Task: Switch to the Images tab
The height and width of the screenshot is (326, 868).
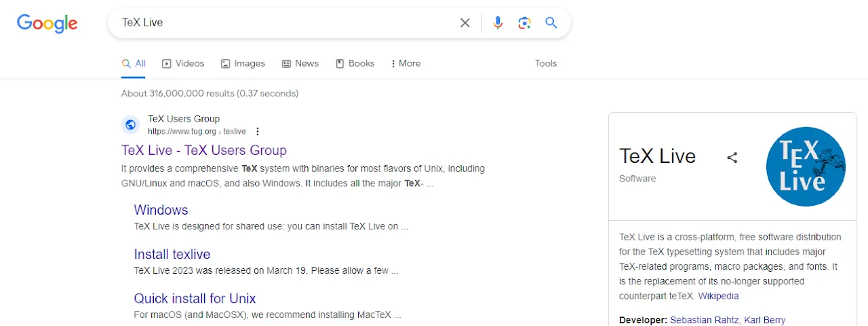Action: [243, 63]
